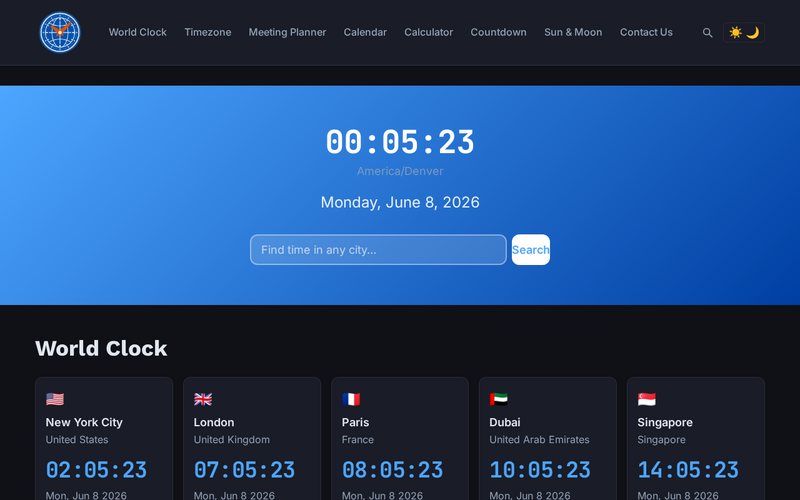Open the New York City card title

[84, 422]
